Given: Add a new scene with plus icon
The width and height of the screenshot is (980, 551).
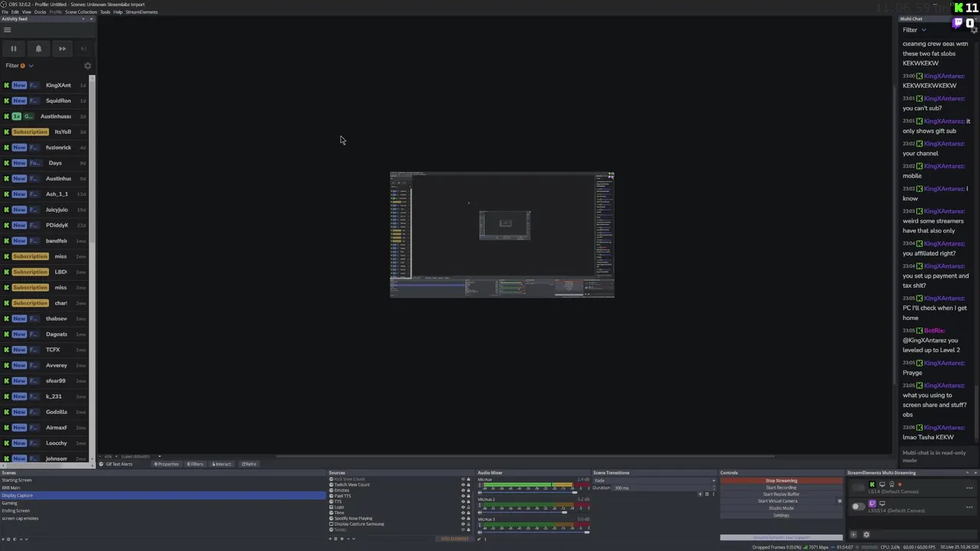Looking at the screenshot, I should pos(4,539).
